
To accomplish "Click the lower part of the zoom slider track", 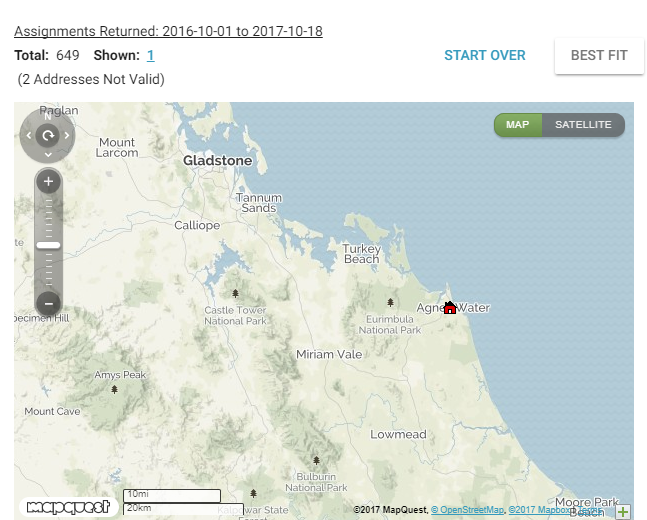I will click(48, 270).
